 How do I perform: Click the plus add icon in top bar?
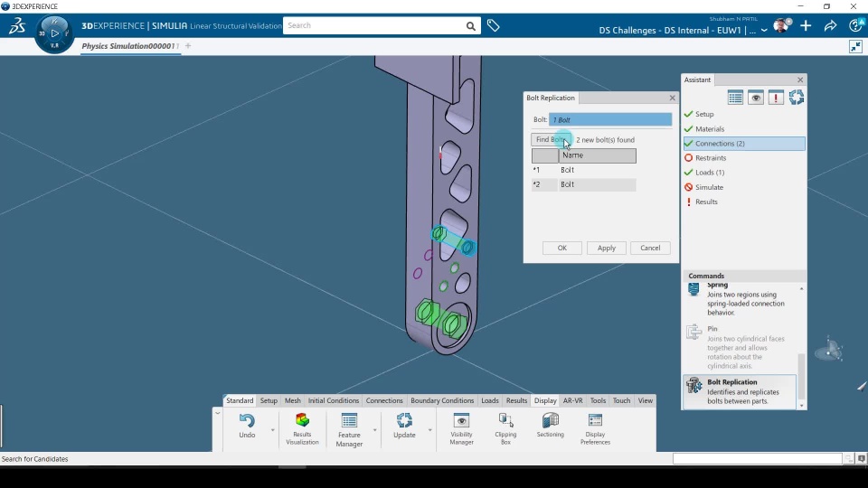coord(806,25)
